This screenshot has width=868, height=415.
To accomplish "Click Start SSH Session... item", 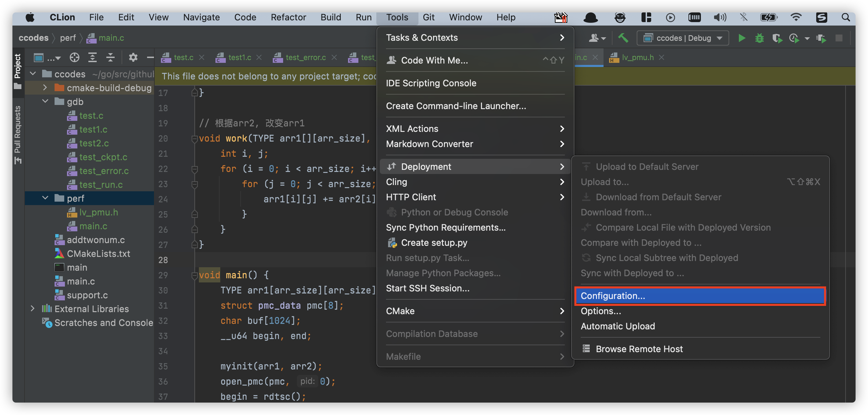I will pos(475,288).
